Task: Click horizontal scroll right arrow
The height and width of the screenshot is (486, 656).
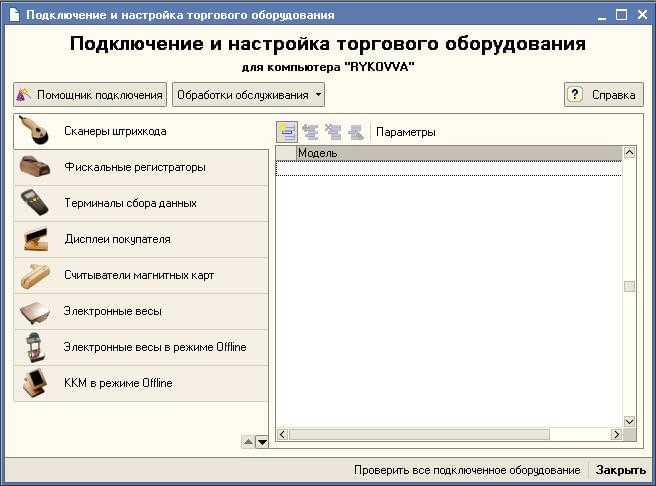Action: [x=616, y=435]
